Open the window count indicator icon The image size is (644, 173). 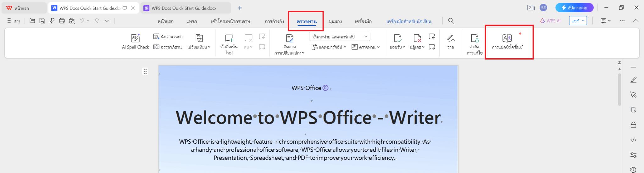(x=531, y=8)
